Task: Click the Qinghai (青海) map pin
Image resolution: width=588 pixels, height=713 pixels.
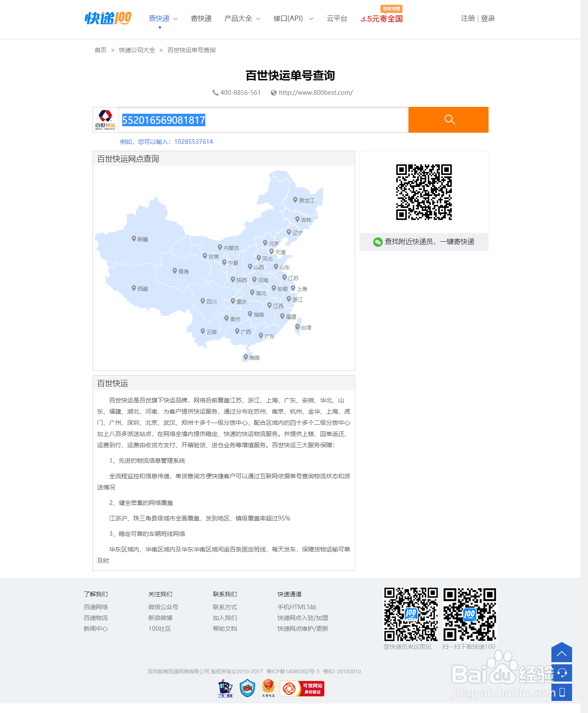Action: [x=175, y=271]
